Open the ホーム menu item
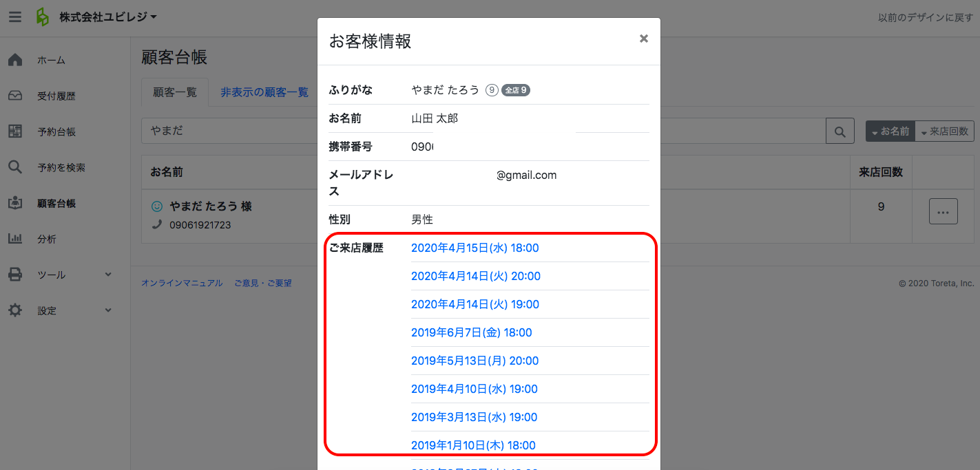The width and height of the screenshot is (980, 470). coord(51,61)
